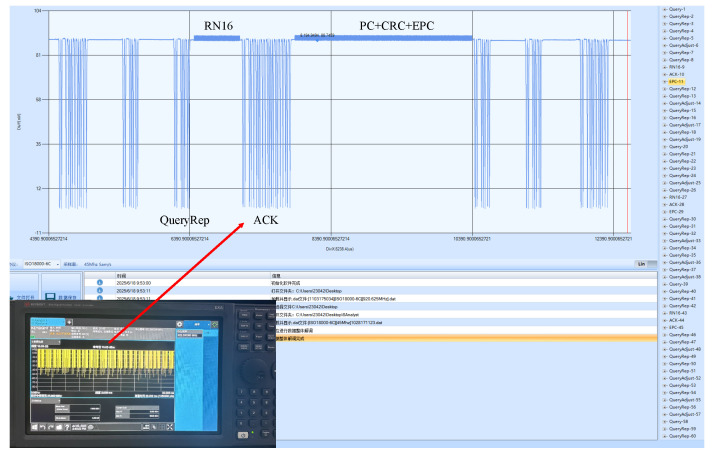Expand the Query-1 tree node
The width and height of the screenshot is (714, 456).
click(x=665, y=9)
